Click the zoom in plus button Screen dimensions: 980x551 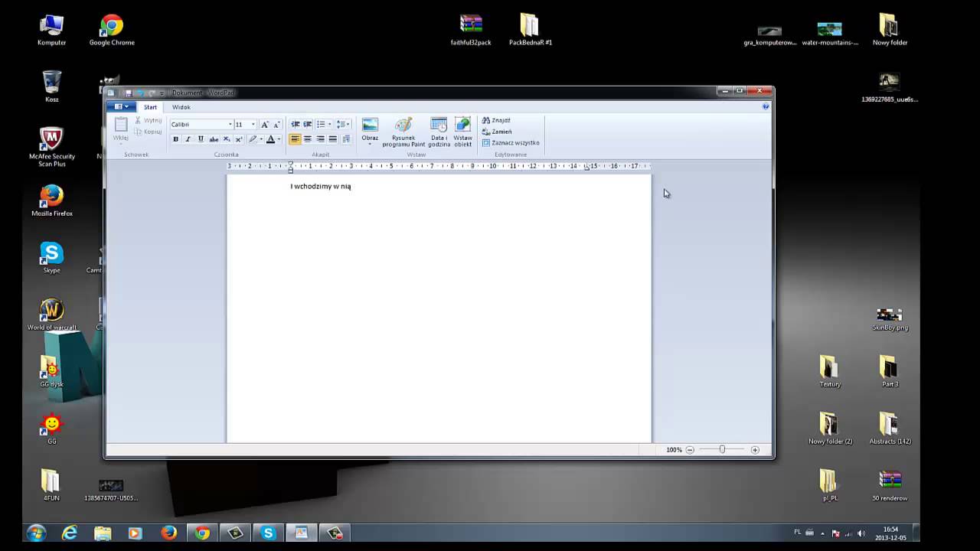[755, 450]
